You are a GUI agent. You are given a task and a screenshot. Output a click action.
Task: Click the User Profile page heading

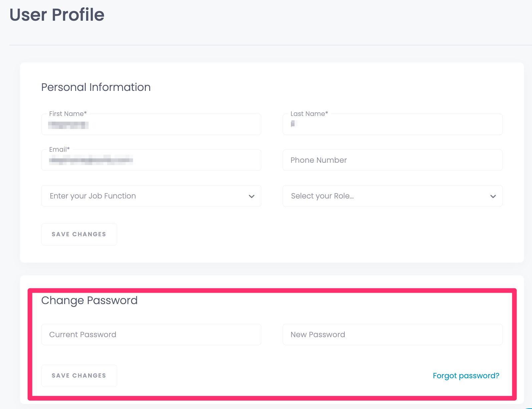coord(57,15)
